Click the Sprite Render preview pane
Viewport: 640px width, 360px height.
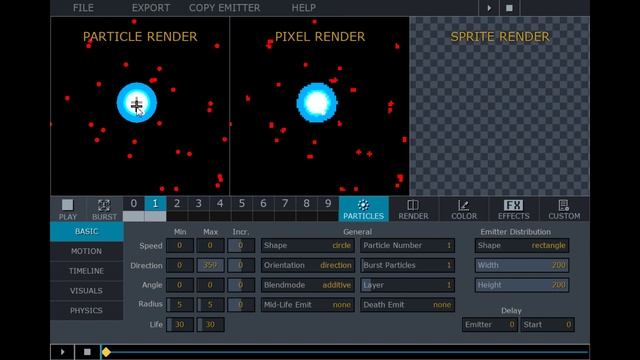click(x=500, y=106)
